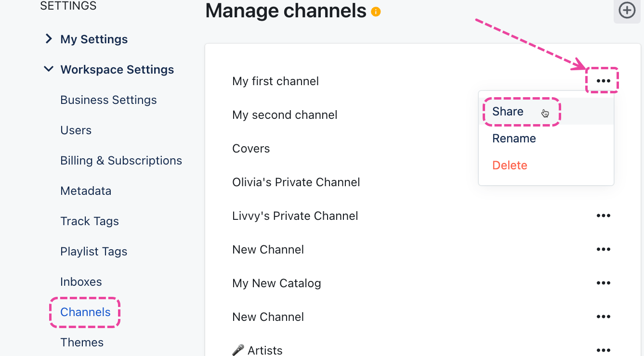Choose Delete in the channel menu
The width and height of the screenshot is (644, 356).
pyautogui.click(x=510, y=165)
